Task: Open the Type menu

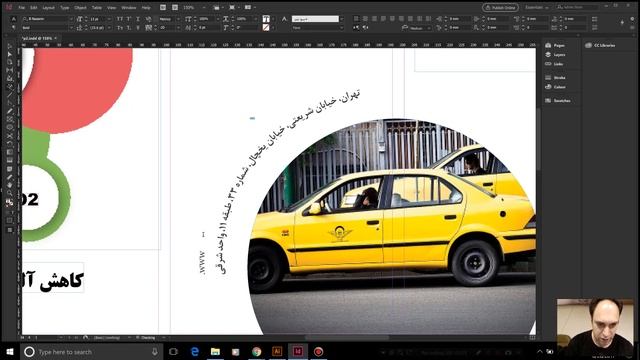Action: tap(64, 7)
